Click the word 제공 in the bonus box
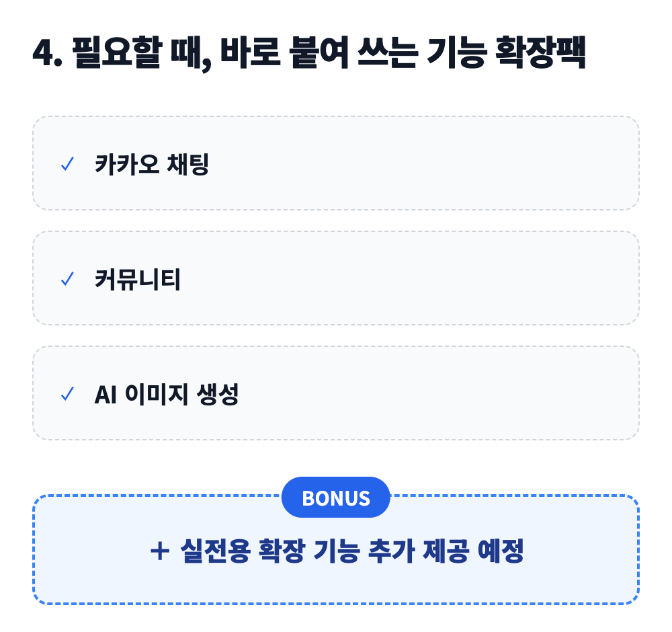 (446, 551)
